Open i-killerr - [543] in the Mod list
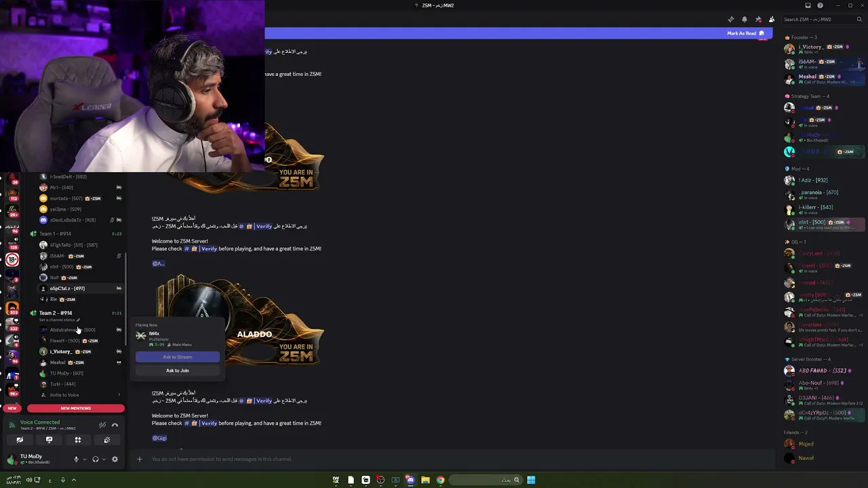 [823, 209]
